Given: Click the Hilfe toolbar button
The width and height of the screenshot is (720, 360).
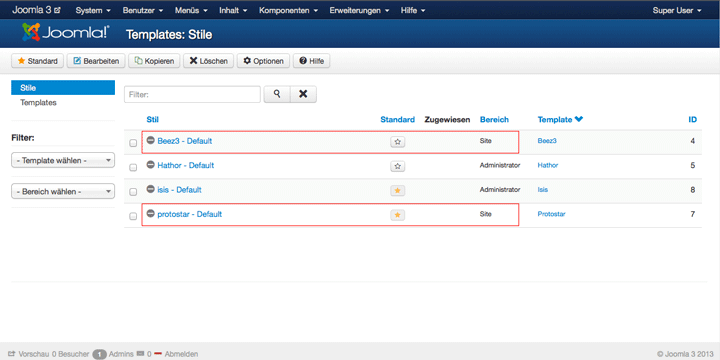Looking at the screenshot, I should point(311,61).
